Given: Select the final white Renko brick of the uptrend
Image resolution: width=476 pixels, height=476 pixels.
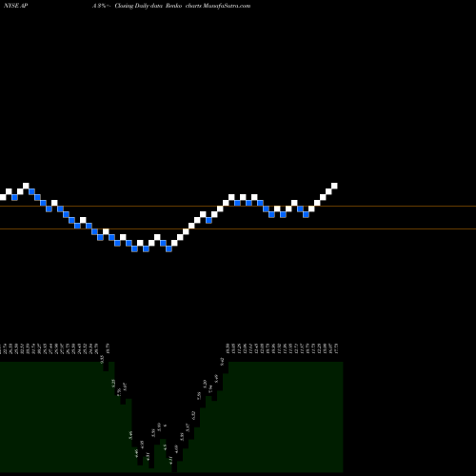Looking at the screenshot, I should click(334, 186).
